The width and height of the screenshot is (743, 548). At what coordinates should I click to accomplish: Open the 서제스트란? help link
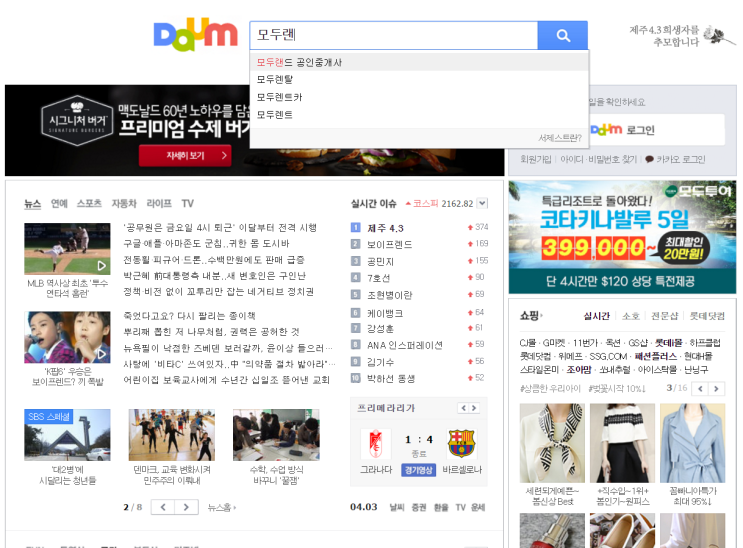point(560,138)
